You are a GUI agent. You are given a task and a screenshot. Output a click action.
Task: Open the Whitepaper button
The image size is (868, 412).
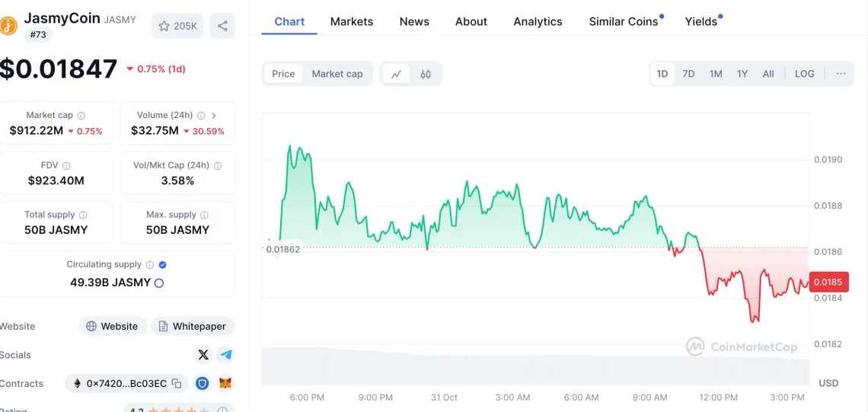pos(193,326)
